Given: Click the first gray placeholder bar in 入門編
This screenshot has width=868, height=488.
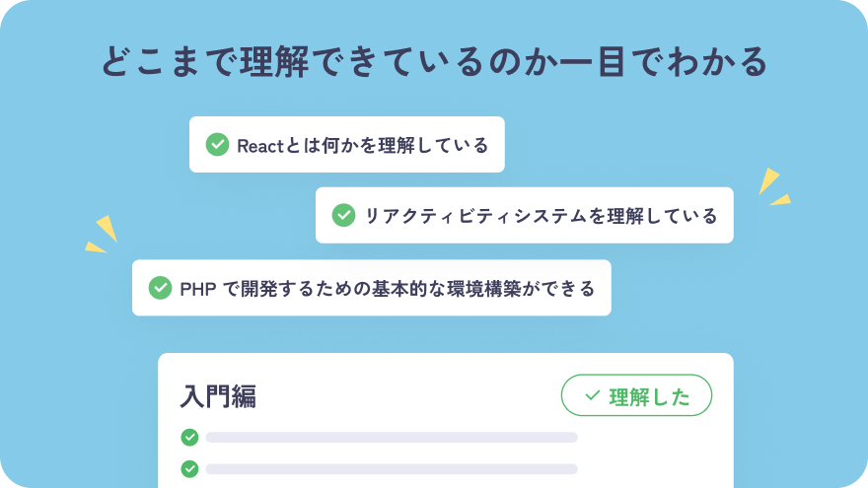Looking at the screenshot, I should tap(391, 437).
